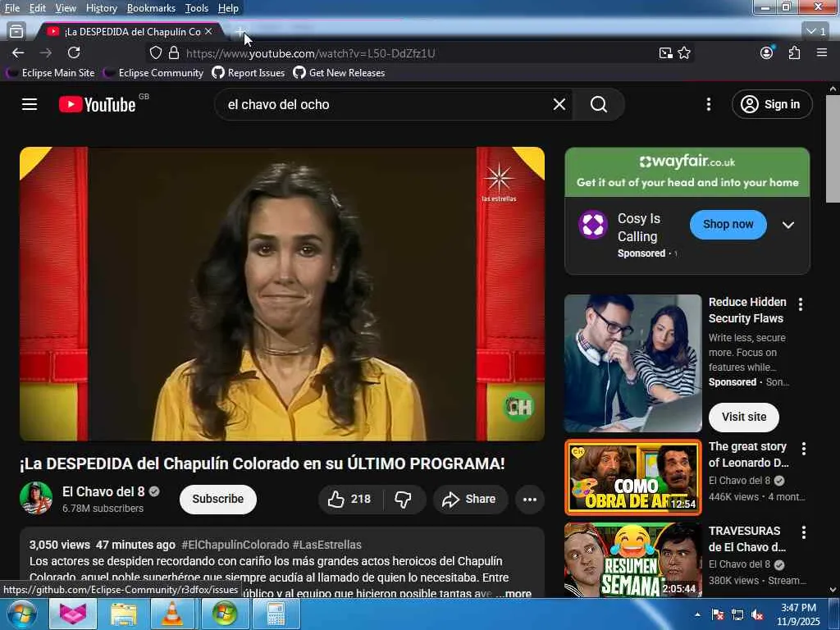Viewport: 840px width, 630px height.
Task: Open menu for Reduce Hidden Security Flaws ad
Action: coord(801,305)
